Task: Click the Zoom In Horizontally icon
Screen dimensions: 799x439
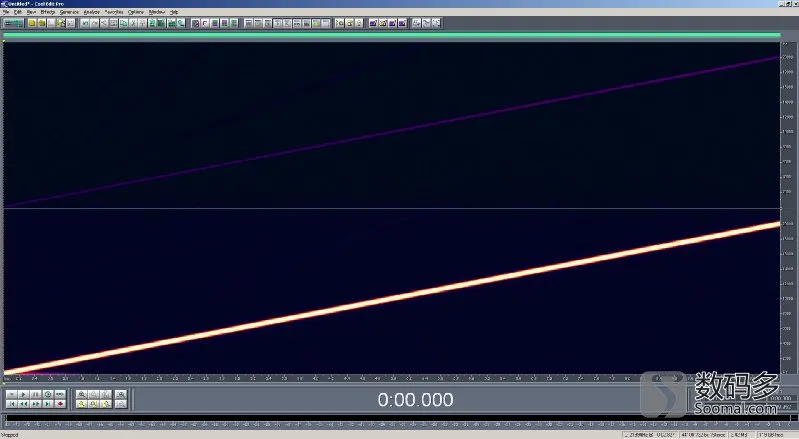Action: (82, 394)
